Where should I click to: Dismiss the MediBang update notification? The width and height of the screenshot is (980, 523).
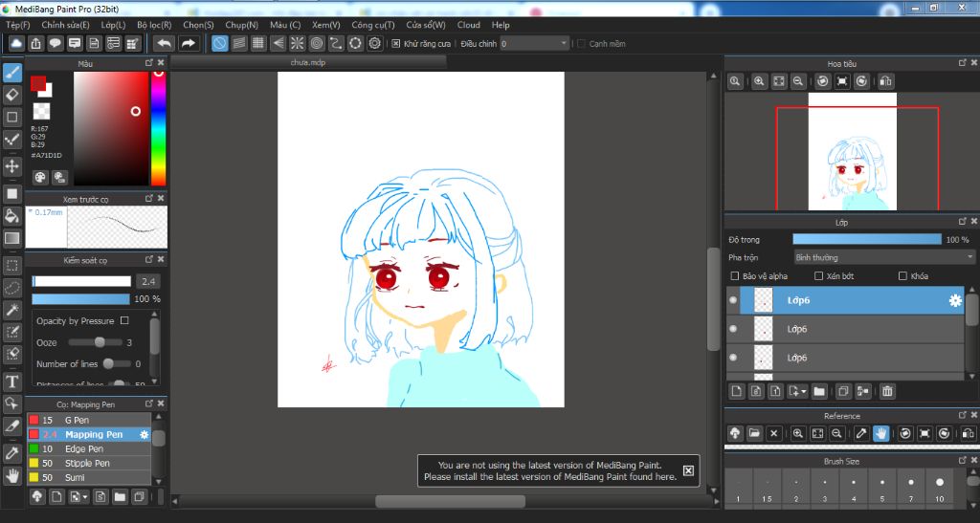coord(687,471)
